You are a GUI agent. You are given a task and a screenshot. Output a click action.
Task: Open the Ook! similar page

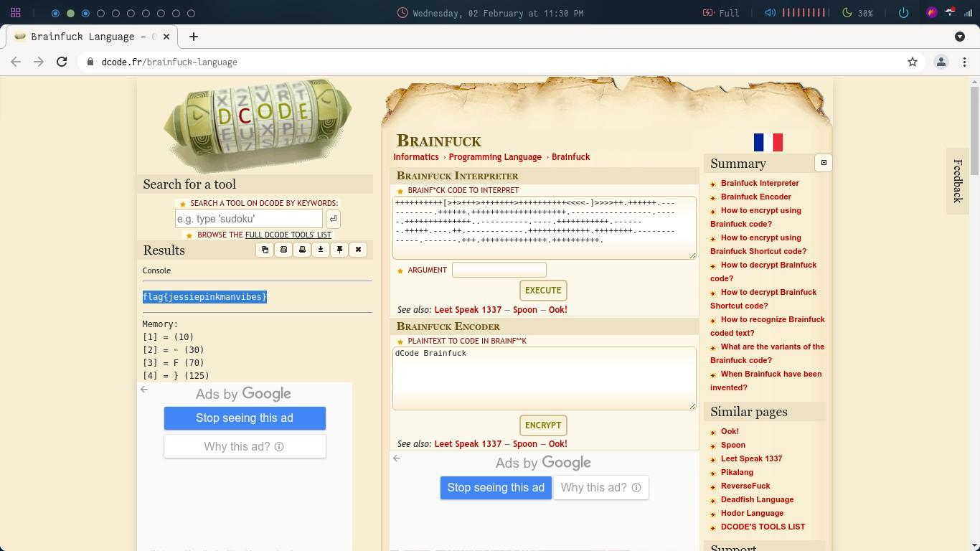click(x=730, y=431)
